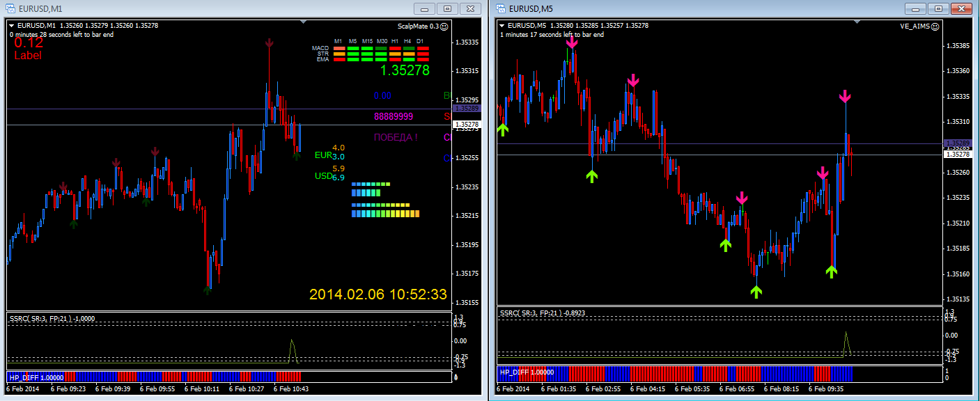
Task: Click the SSRC -0.8923 label in M5 window
Action: tap(542, 313)
